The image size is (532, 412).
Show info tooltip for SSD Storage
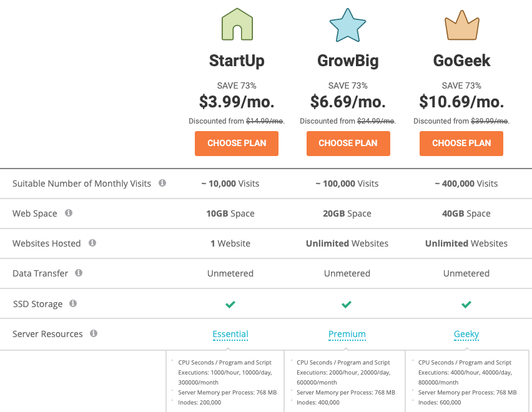[x=73, y=303]
